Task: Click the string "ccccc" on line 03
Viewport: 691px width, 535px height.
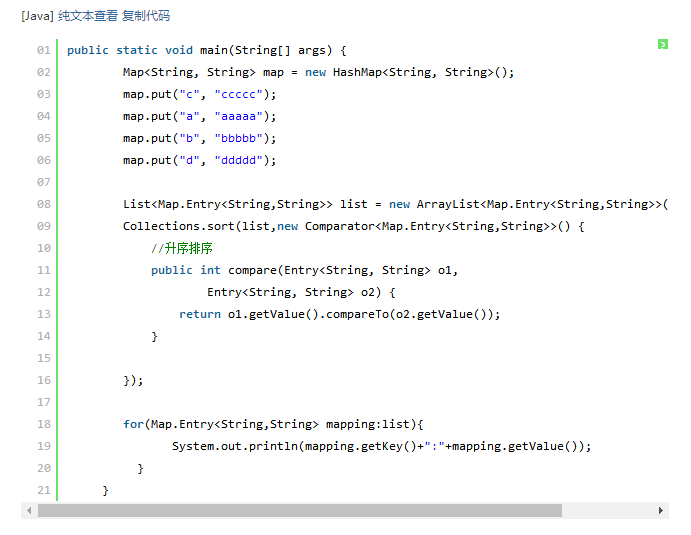Action: click(238, 94)
